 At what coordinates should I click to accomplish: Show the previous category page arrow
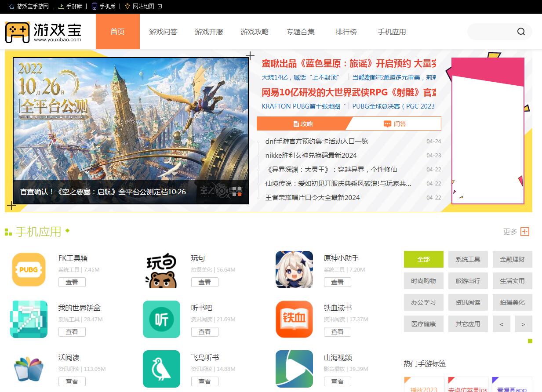(502, 324)
